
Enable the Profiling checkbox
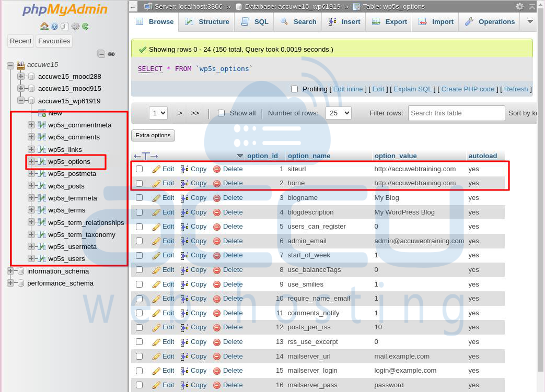(x=294, y=89)
